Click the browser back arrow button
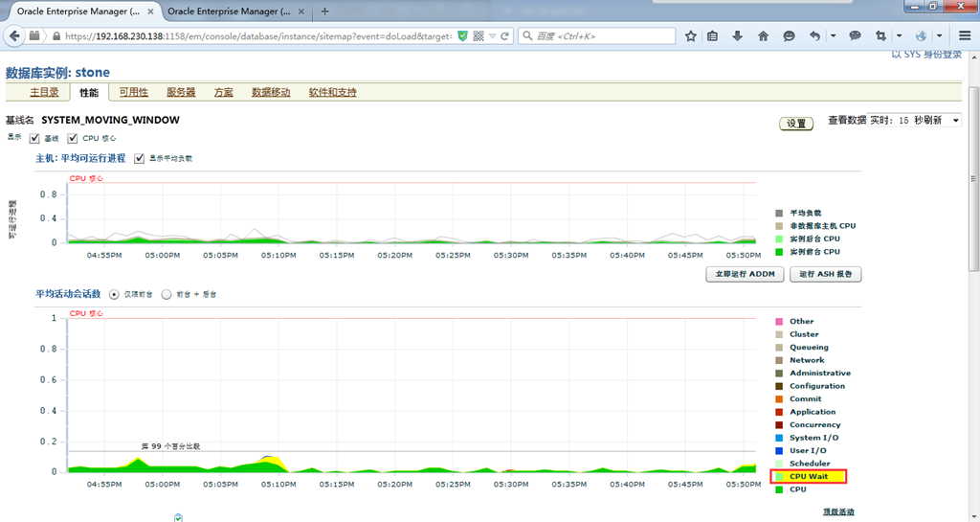The width and height of the screenshot is (980, 522). point(13,35)
